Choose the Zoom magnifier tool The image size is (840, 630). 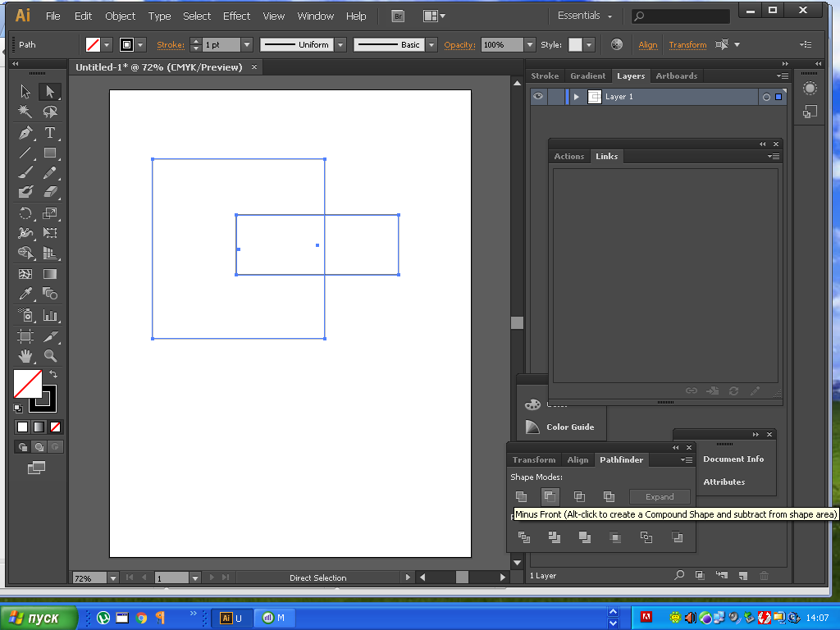[x=50, y=356]
